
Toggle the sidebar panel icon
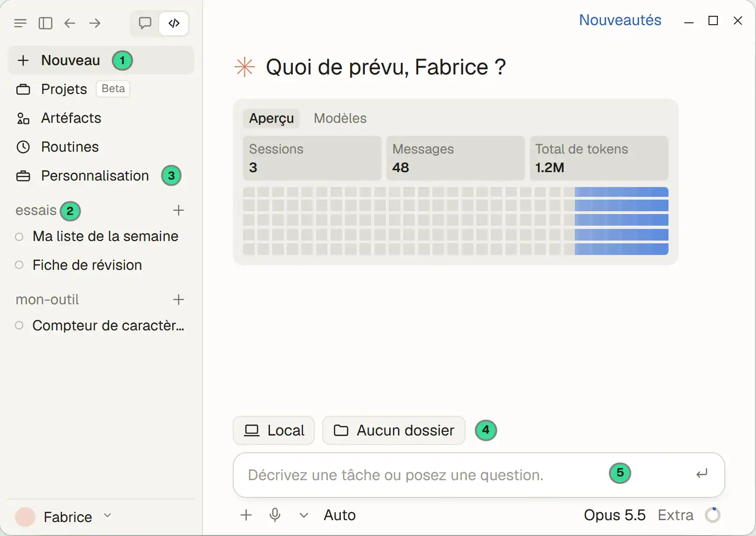(x=45, y=23)
